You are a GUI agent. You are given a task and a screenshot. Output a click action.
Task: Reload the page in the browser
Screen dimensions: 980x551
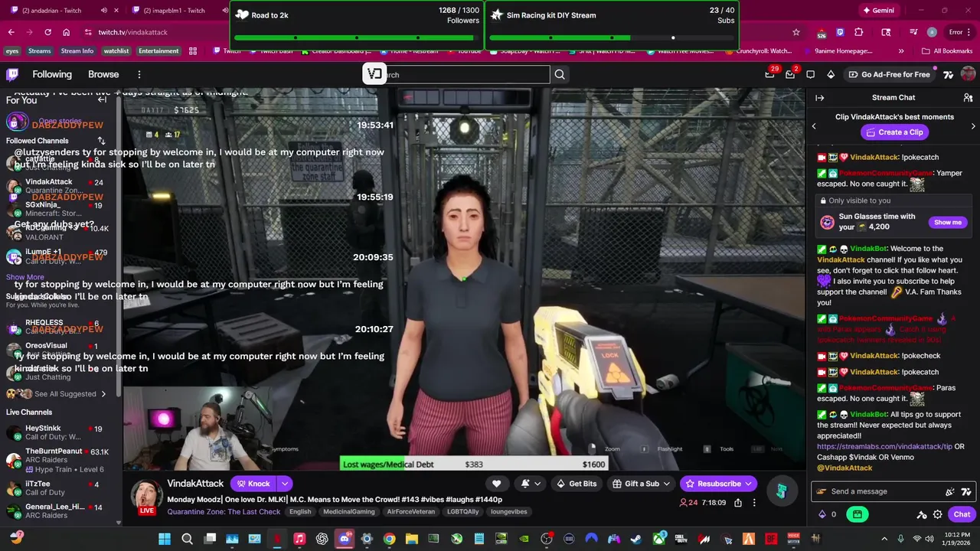coord(47,32)
